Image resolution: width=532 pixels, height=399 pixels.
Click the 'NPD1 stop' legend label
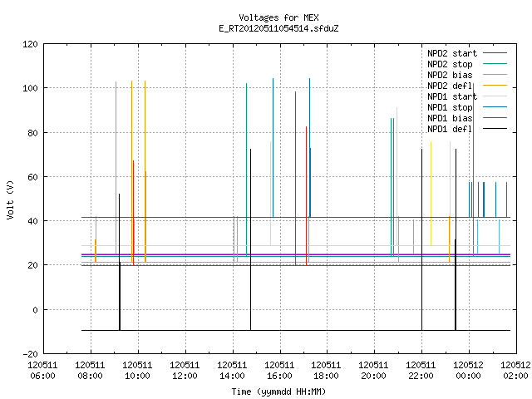450,107
